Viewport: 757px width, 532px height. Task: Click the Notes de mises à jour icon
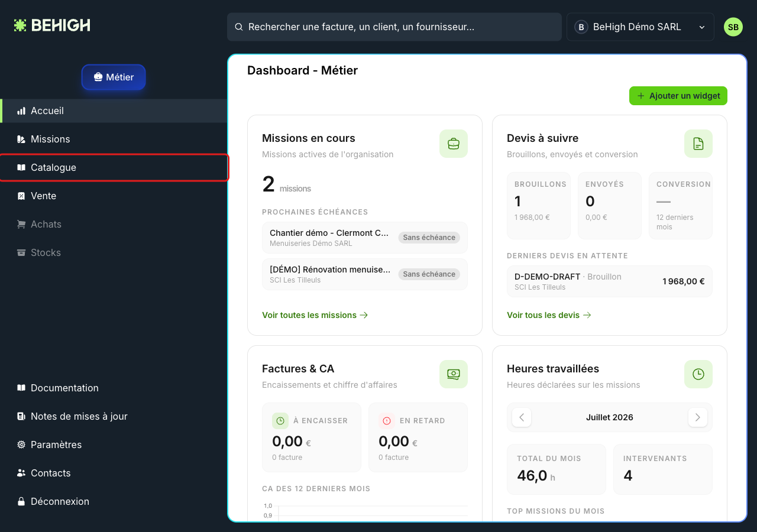[x=21, y=417]
